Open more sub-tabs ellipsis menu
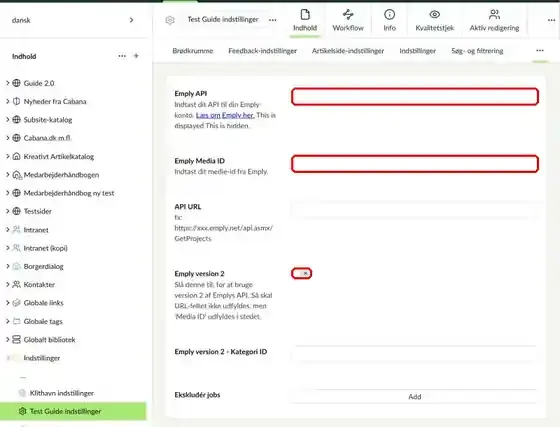 coord(540,50)
